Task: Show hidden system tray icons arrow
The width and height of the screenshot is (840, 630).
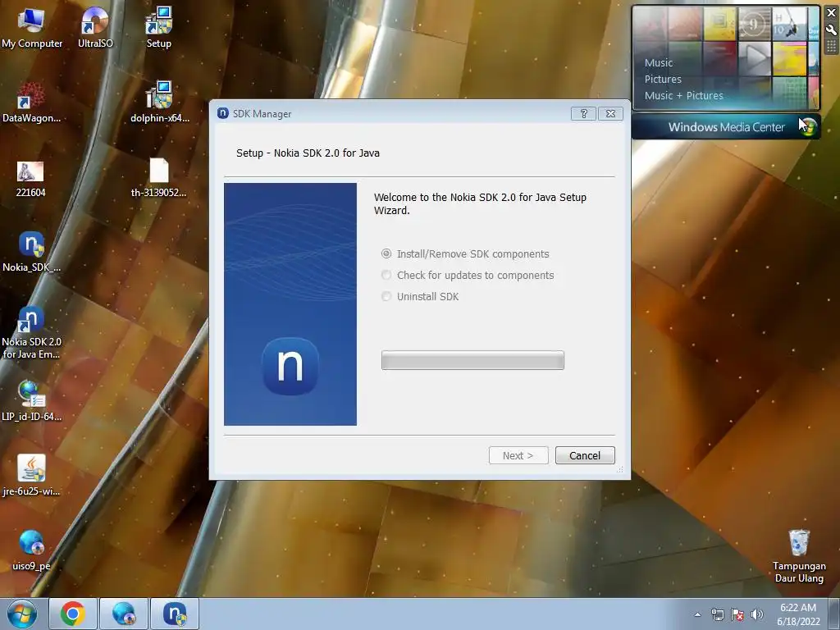Action: point(697,615)
